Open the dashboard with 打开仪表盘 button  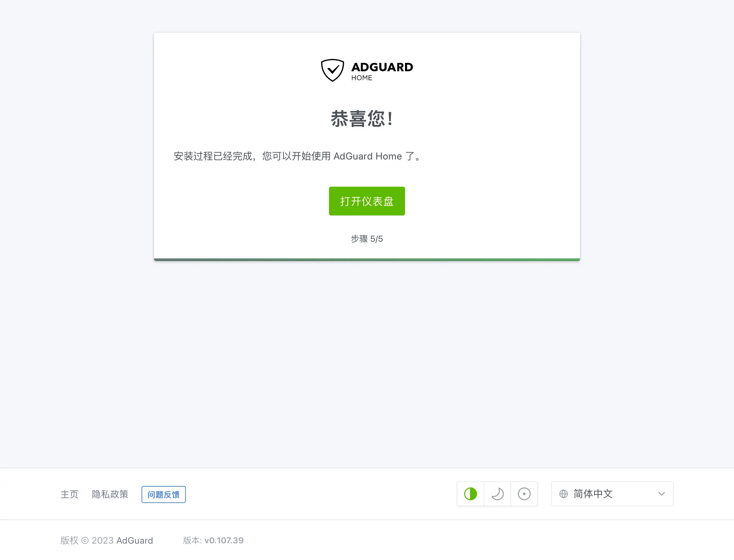(366, 201)
